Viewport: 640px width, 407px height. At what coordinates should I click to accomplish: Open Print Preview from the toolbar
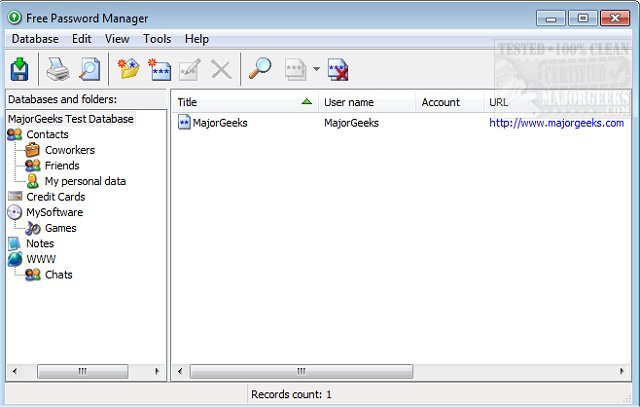click(x=90, y=69)
